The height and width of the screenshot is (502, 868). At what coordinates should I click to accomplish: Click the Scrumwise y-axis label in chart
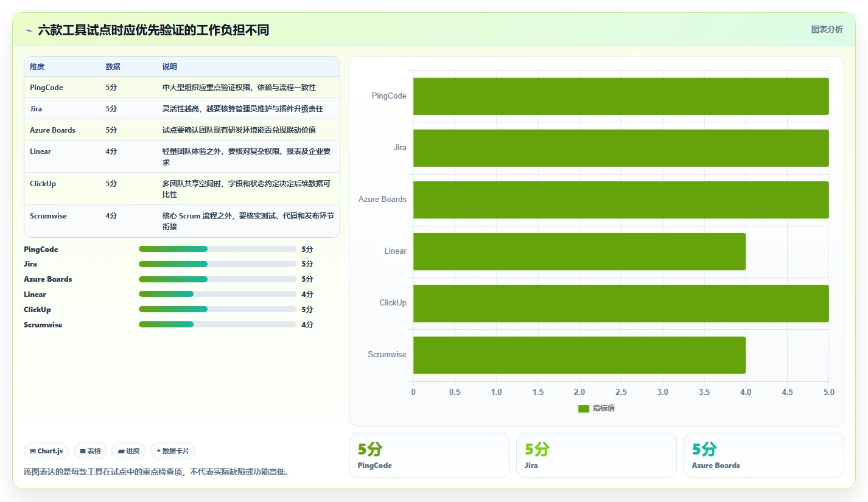[x=387, y=355]
